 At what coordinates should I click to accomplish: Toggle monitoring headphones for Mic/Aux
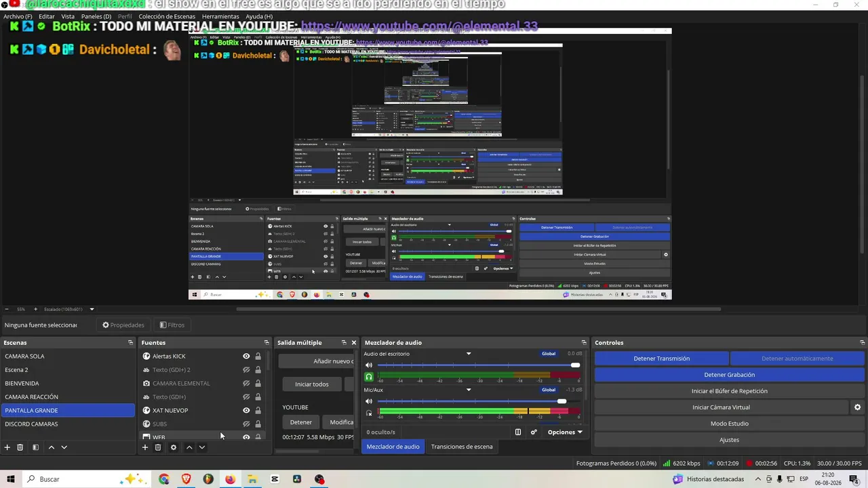369,413
